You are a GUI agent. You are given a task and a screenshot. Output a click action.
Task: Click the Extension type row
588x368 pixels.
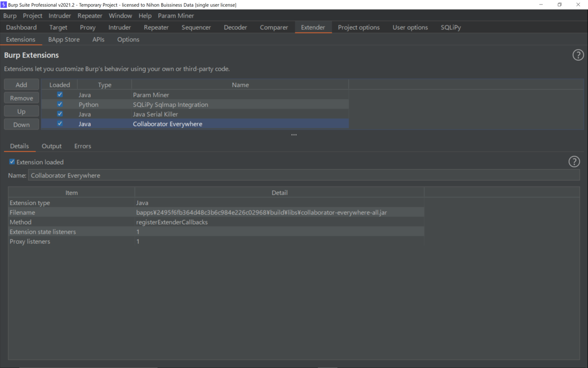click(x=216, y=203)
